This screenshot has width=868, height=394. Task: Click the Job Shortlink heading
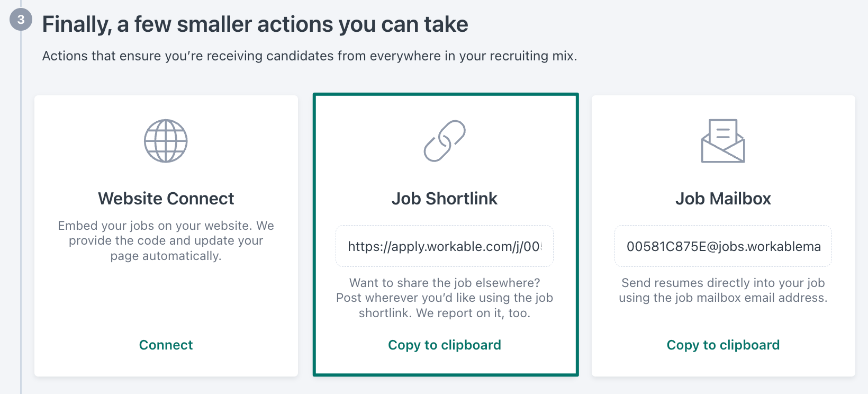445,199
